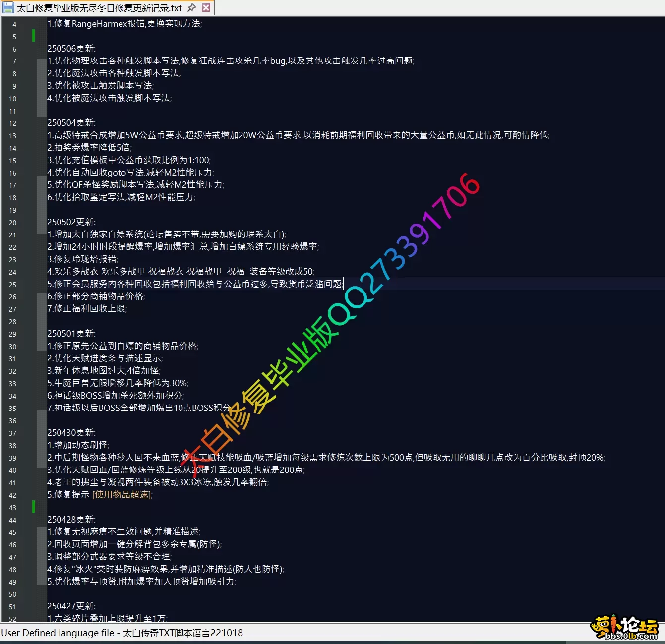Screen dimensions: 665x644
Task: Click the line 1.修复无视麻痹不生效问题
Action: 124,532
